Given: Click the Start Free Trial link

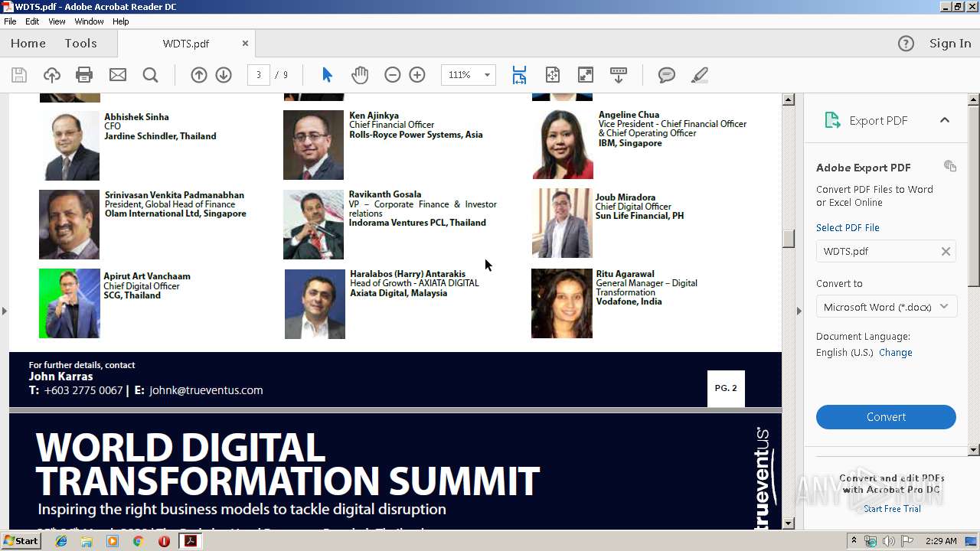Looking at the screenshot, I should pos(892,509).
